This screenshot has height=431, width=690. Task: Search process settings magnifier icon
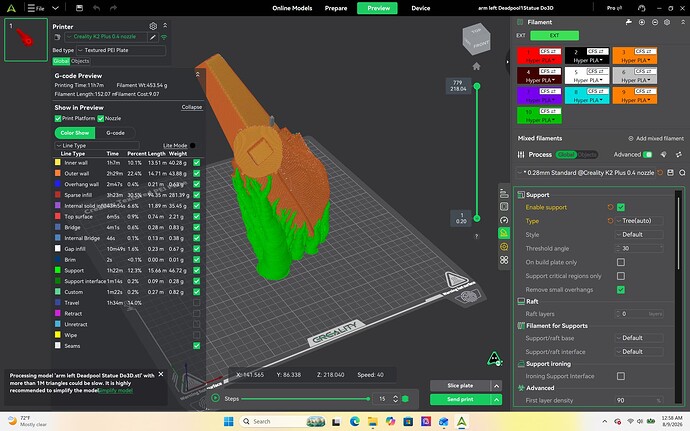click(x=682, y=173)
